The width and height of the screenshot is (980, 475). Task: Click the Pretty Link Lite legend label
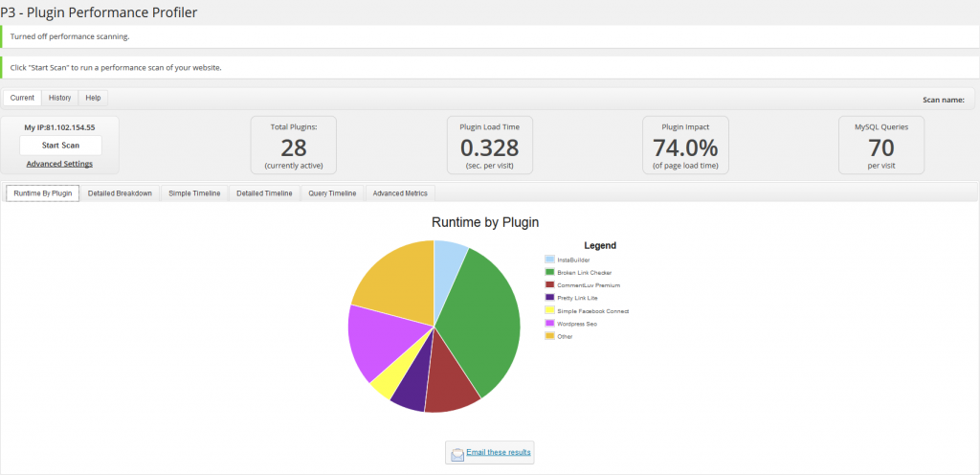point(577,298)
